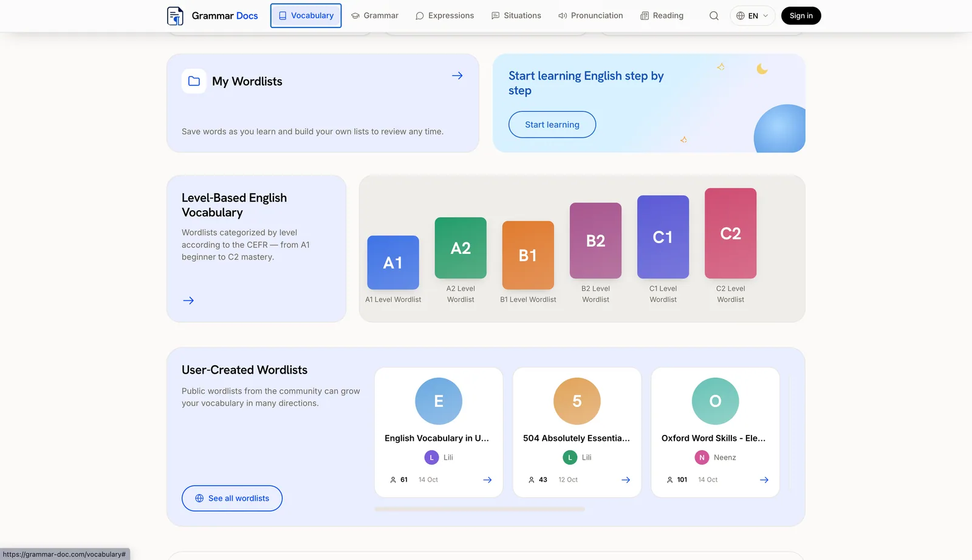
Task: Open the search magnifier icon
Action: [714, 16]
